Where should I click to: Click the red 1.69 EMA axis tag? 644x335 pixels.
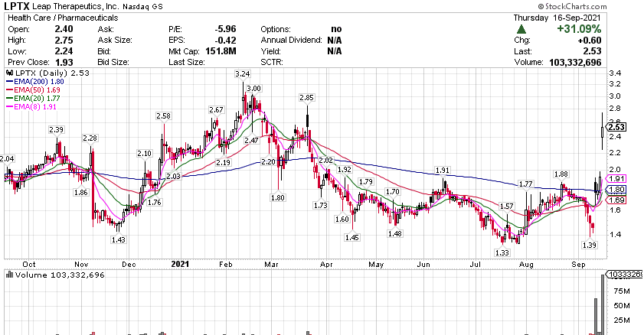point(616,200)
